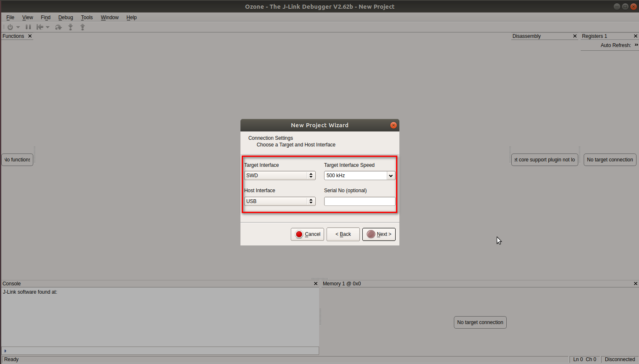Click the Auto Refresh label in Registers
The image size is (639, 364).
click(x=616, y=45)
